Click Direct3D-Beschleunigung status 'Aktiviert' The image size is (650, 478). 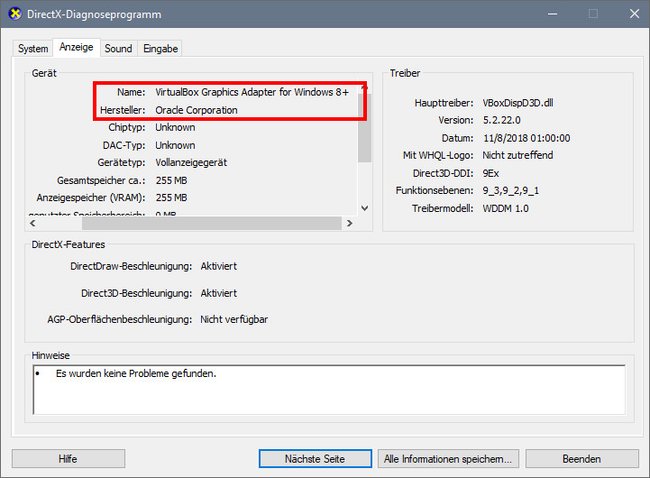point(219,293)
